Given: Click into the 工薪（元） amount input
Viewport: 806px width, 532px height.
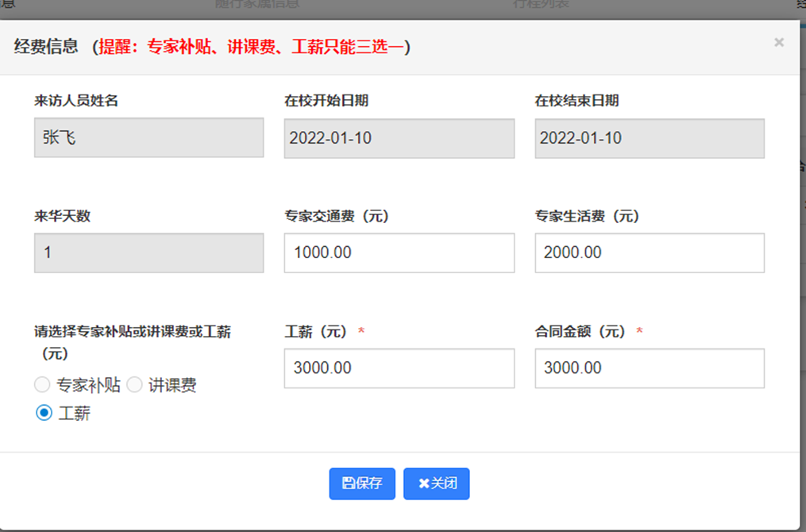Looking at the screenshot, I should point(399,368).
